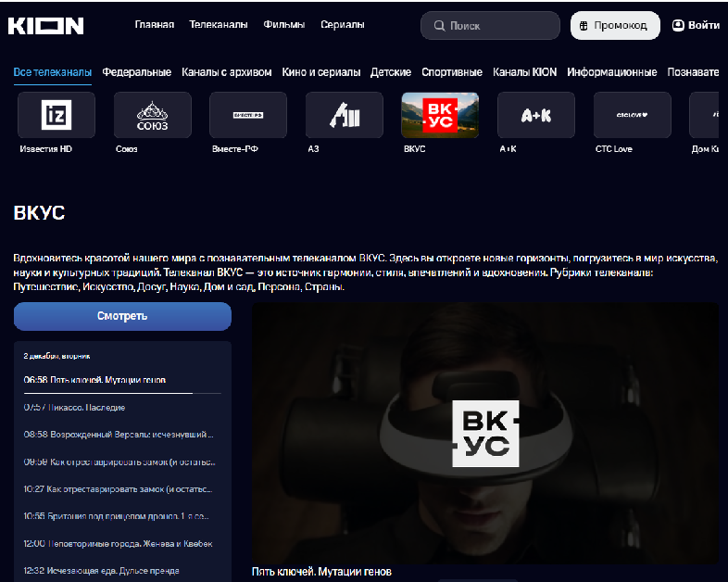Select 07:57 Пикассо. Наследие program

(74, 408)
